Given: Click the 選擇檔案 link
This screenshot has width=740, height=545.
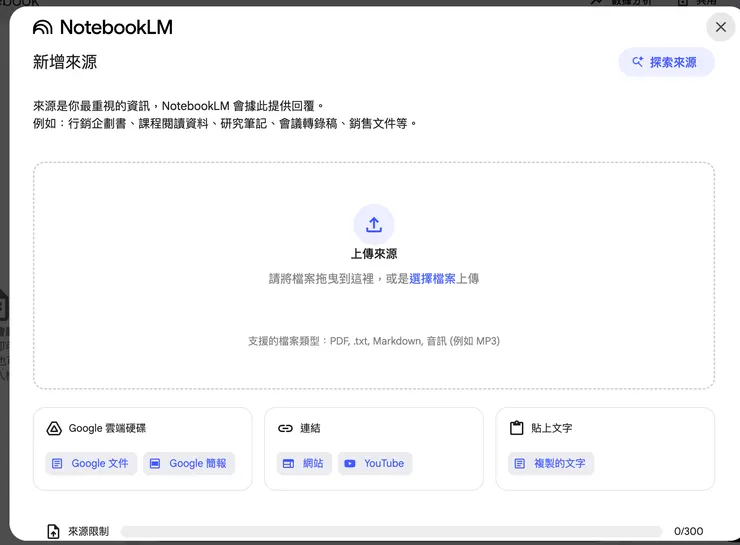Looking at the screenshot, I should tap(432, 279).
